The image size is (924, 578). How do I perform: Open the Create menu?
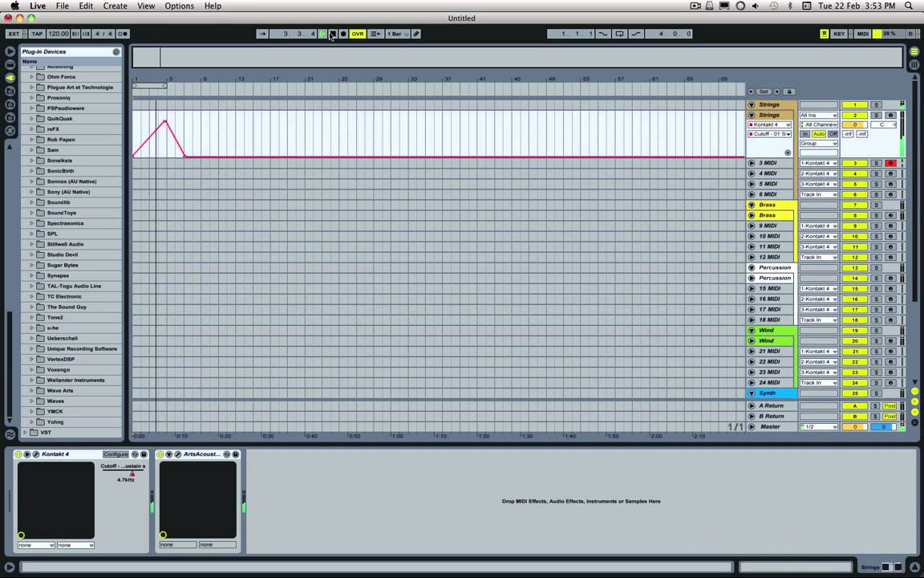click(x=115, y=6)
